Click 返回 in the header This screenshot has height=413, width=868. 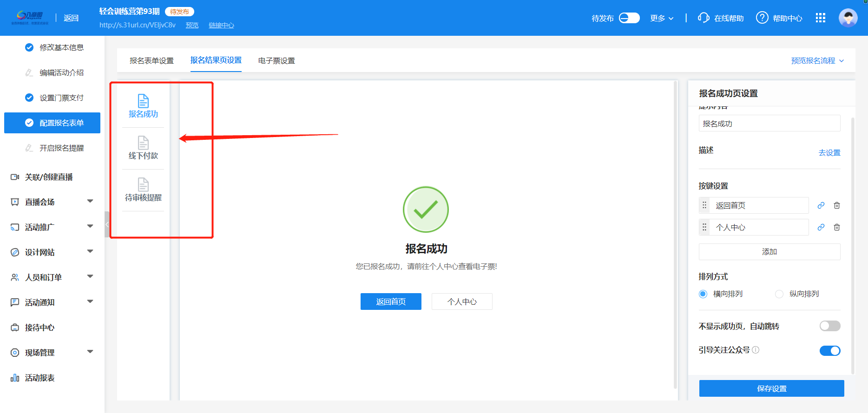pos(71,18)
